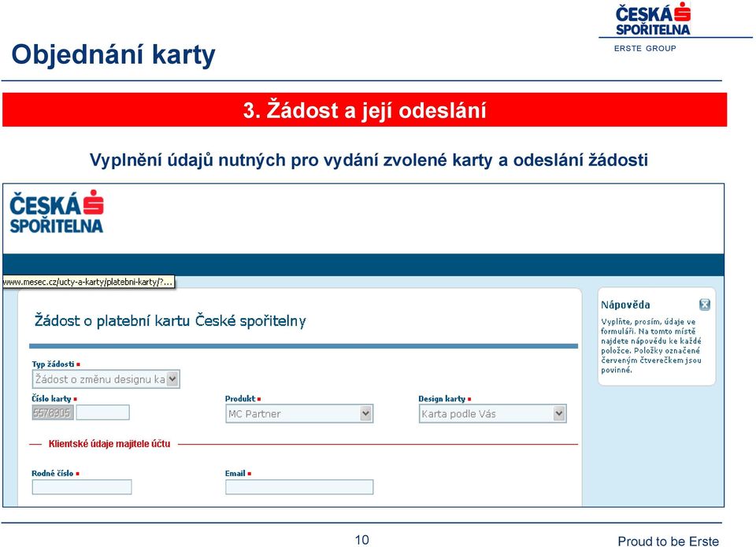Click the Nápověda panel title
This screenshot has width=756, height=547.
625,305
